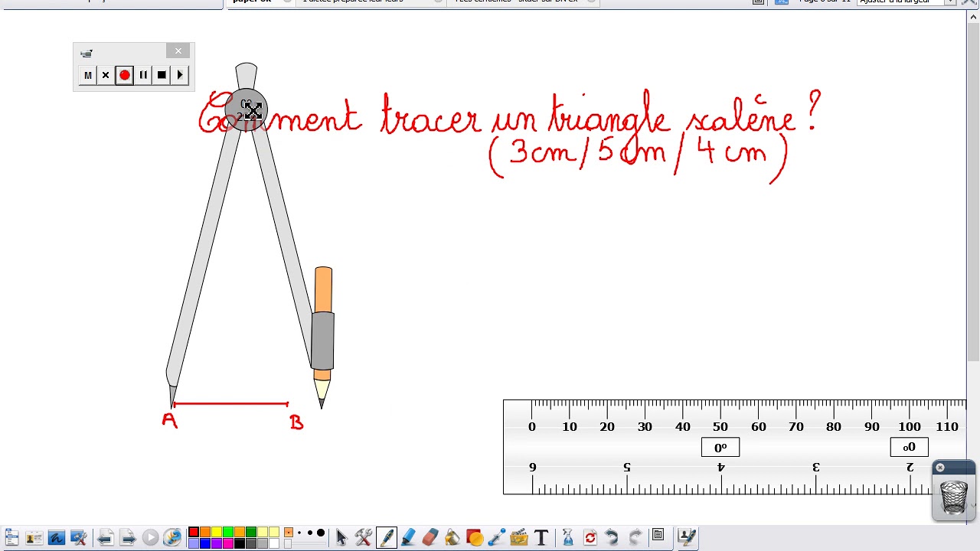The image size is (980, 551).
Task: Pick the red color swatch
Action: (x=194, y=533)
